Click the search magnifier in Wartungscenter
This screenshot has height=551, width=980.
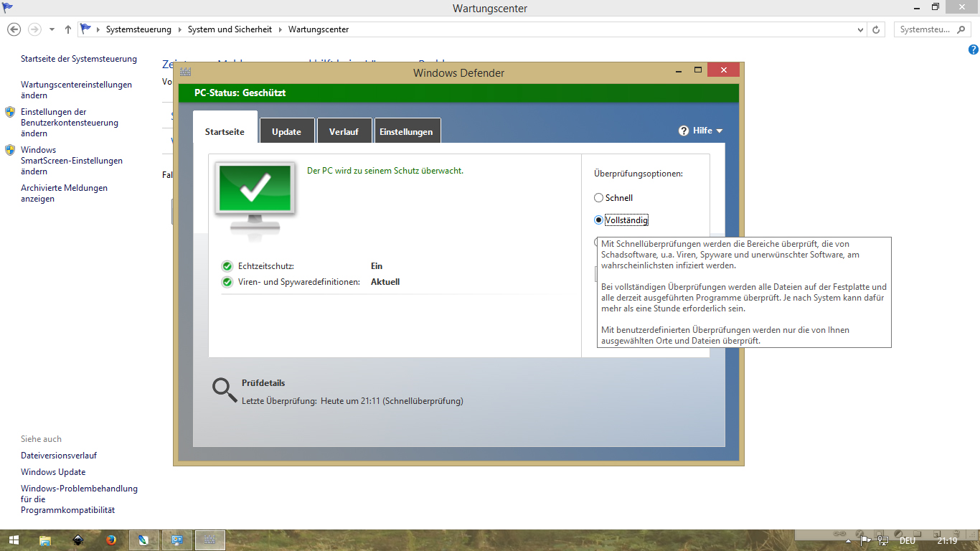[x=963, y=30]
